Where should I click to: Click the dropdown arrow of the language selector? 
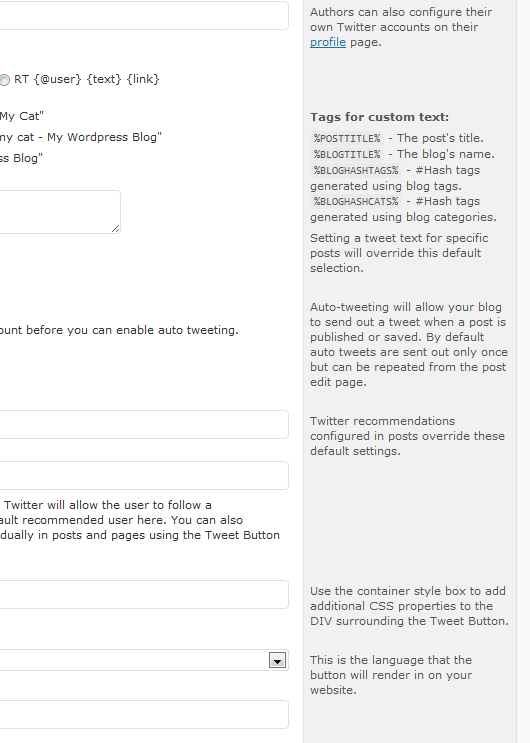coord(277,660)
